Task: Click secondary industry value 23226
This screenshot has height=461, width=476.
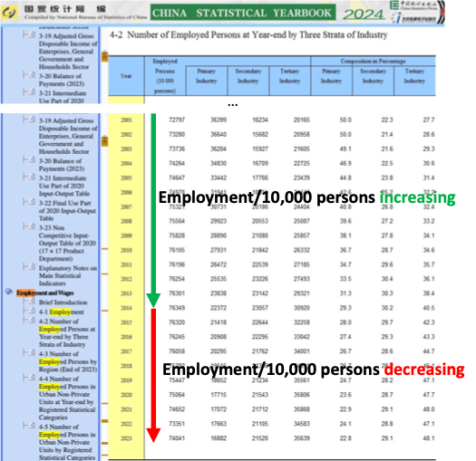Action: coord(260,279)
